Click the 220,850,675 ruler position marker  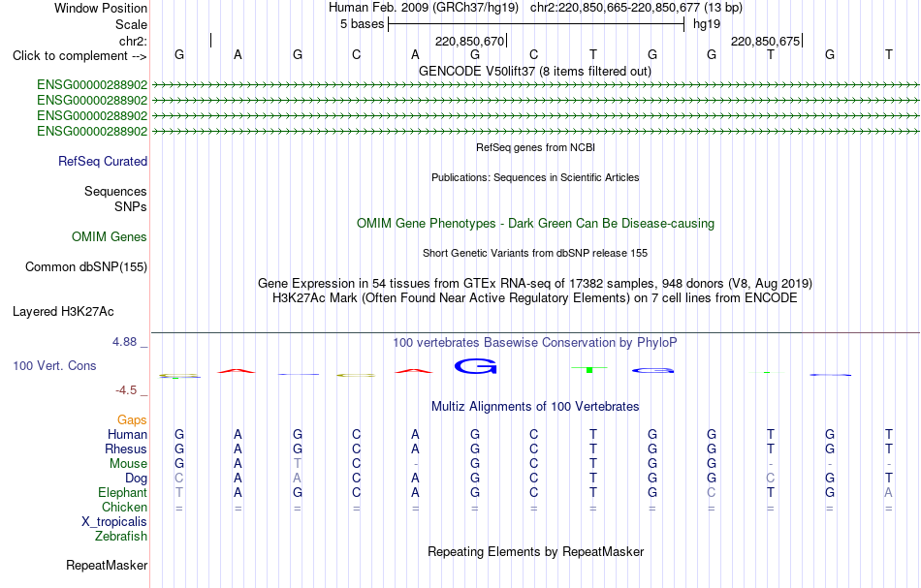pos(766,41)
